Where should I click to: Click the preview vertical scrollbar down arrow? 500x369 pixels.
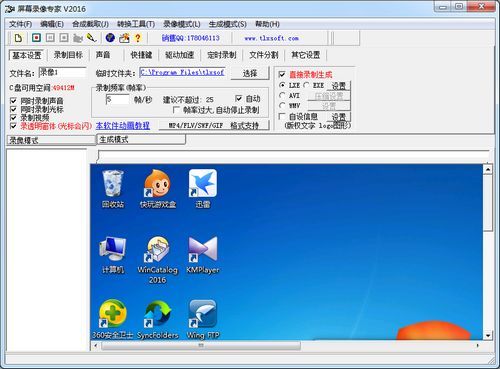(488, 335)
